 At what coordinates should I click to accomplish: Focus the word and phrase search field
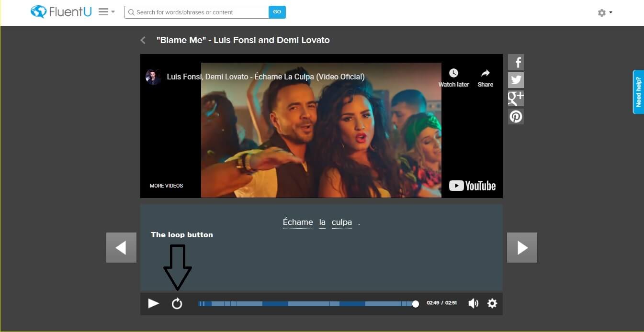tap(196, 12)
